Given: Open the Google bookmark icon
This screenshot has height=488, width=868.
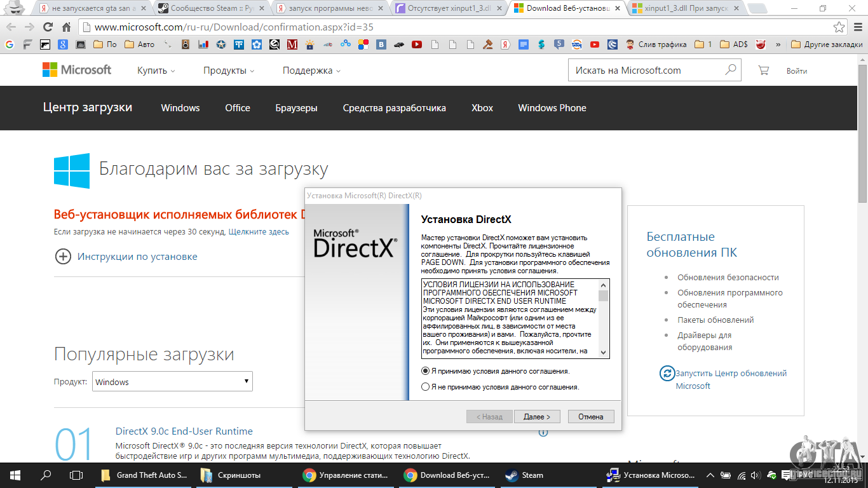Looking at the screenshot, I should click(x=9, y=44).
